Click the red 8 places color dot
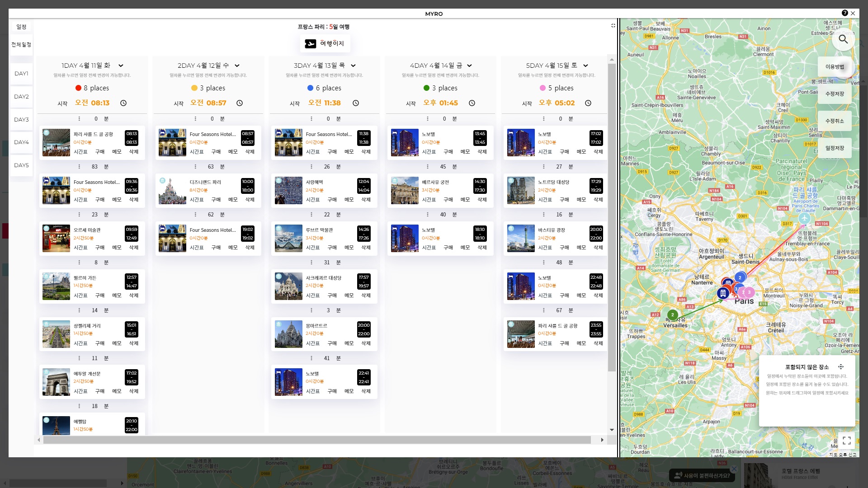Screen dimensions: 868x488 (x=78, y=88)
